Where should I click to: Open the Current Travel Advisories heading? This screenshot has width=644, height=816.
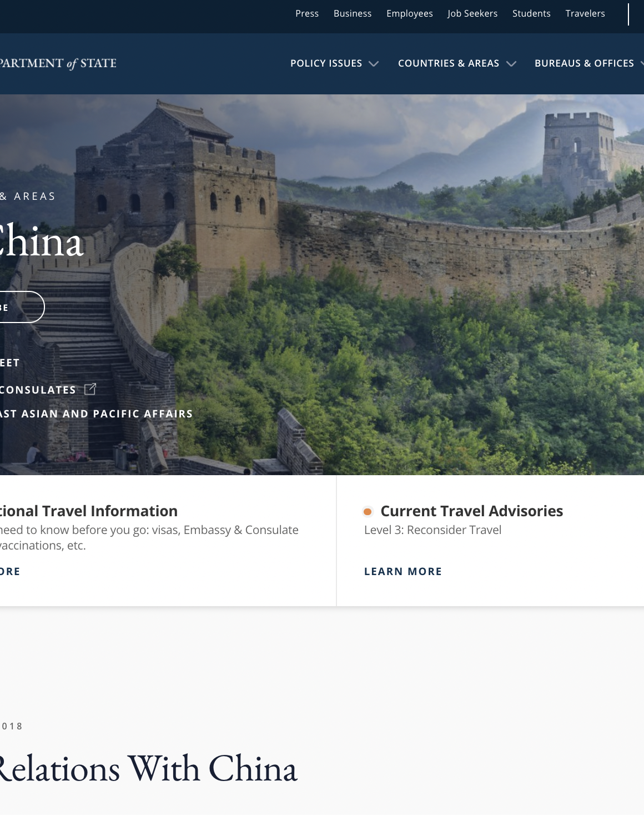472,511
